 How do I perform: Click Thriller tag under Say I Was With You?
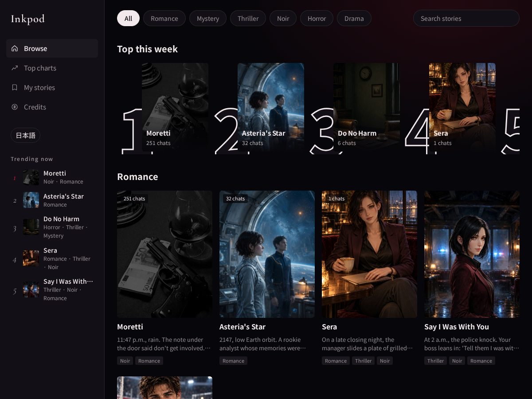435,361
